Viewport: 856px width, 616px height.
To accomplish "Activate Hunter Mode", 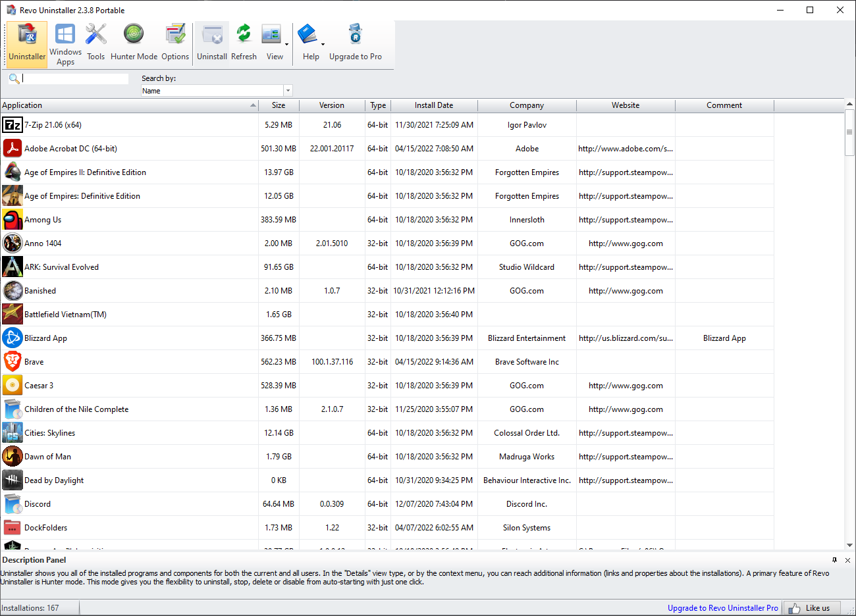I will click(134, 43).
